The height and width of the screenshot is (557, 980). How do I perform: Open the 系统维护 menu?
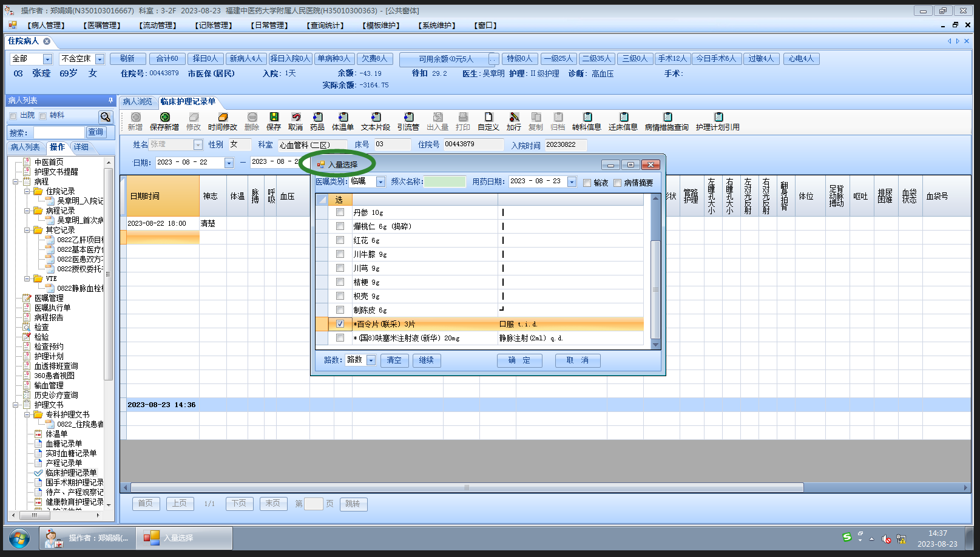click(x=437, y=25)
